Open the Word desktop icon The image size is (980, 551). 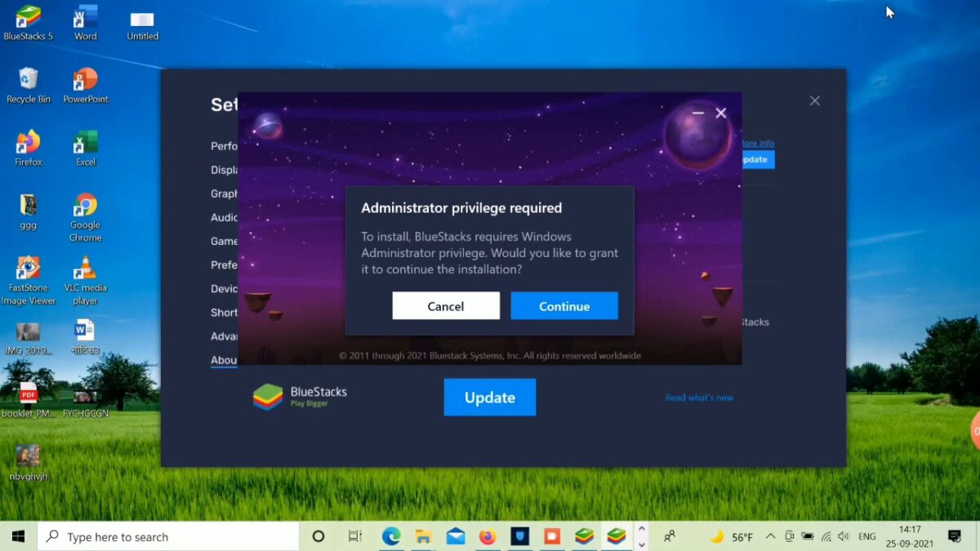pos(86,23)
